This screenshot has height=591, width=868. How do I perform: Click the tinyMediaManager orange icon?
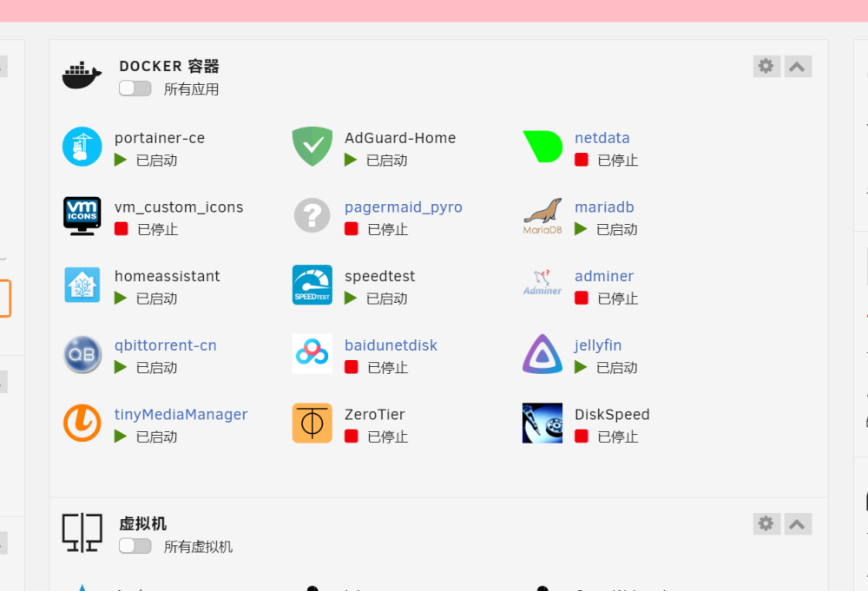click(x=82, y=424)
